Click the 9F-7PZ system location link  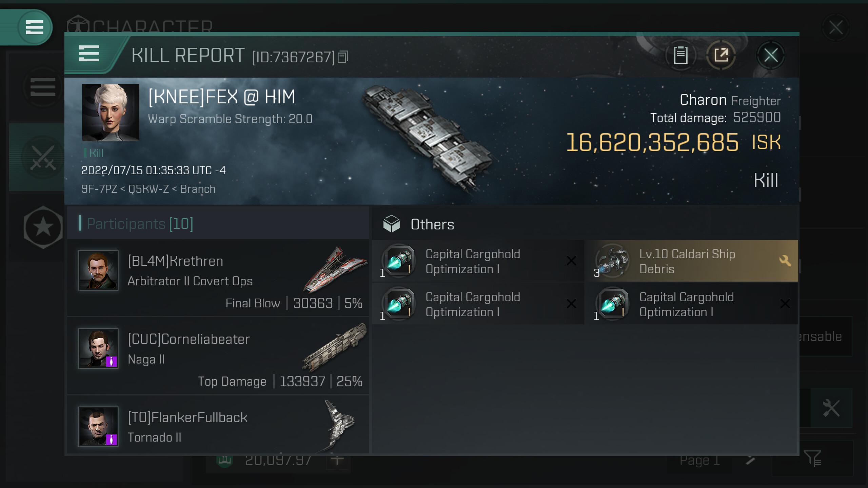point(99,189)
